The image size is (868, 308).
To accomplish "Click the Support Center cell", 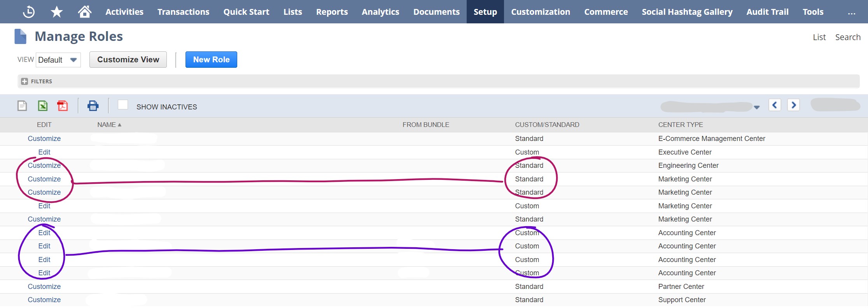I will [x=682, y=300].
